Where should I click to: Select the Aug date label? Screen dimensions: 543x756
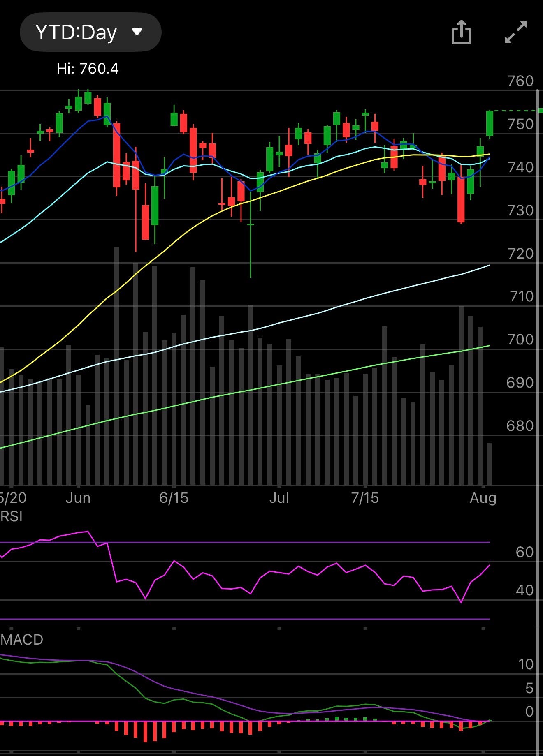pos(483,498)
